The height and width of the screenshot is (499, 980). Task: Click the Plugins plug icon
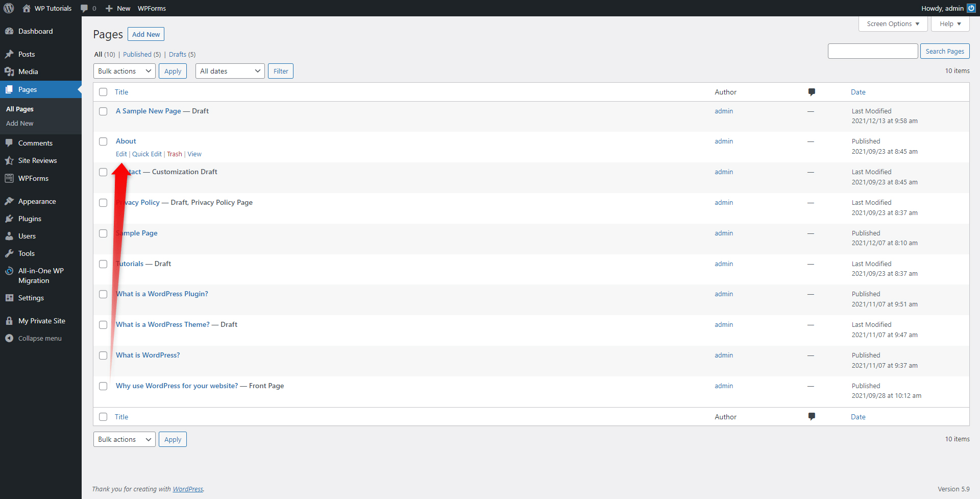coord(9,219)
